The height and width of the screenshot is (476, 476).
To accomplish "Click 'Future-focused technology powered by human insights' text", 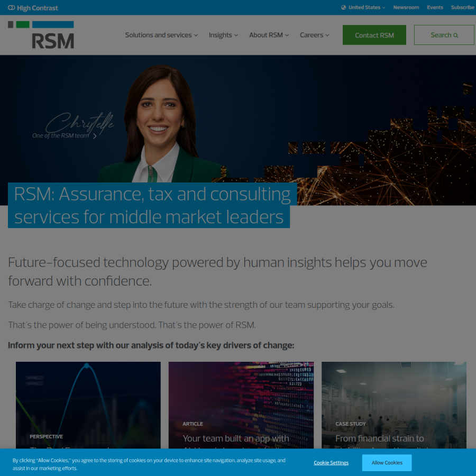I will 217,271.
